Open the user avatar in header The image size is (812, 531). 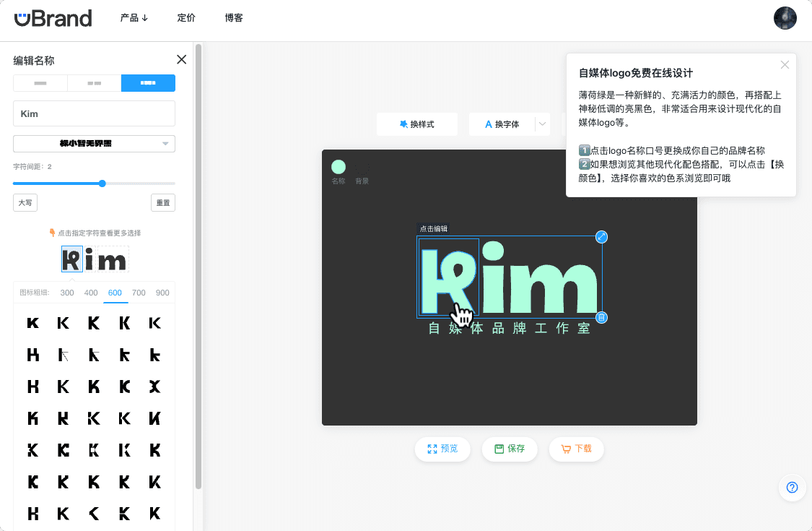785,18
